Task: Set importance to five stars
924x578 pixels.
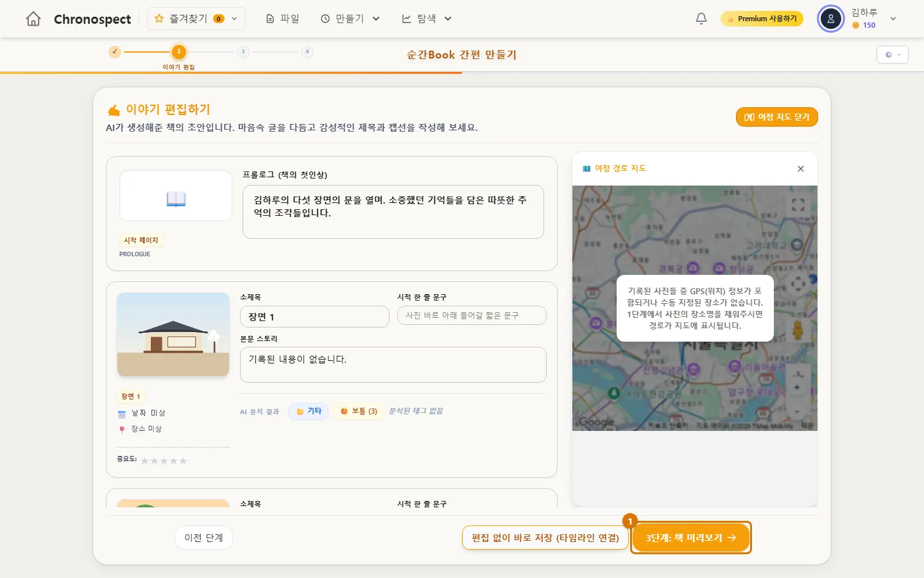Action: (x=184, y=461)
